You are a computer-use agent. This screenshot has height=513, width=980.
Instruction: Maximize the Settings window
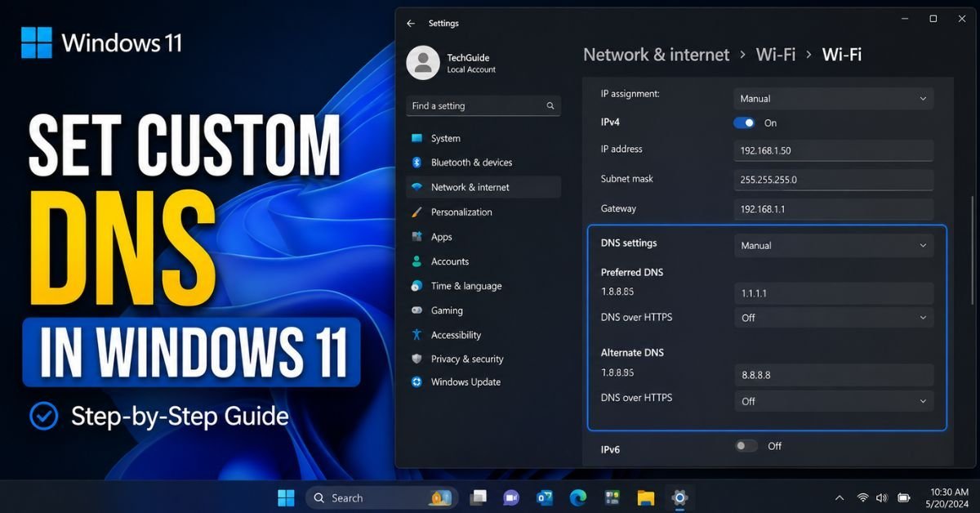(933, 18)
